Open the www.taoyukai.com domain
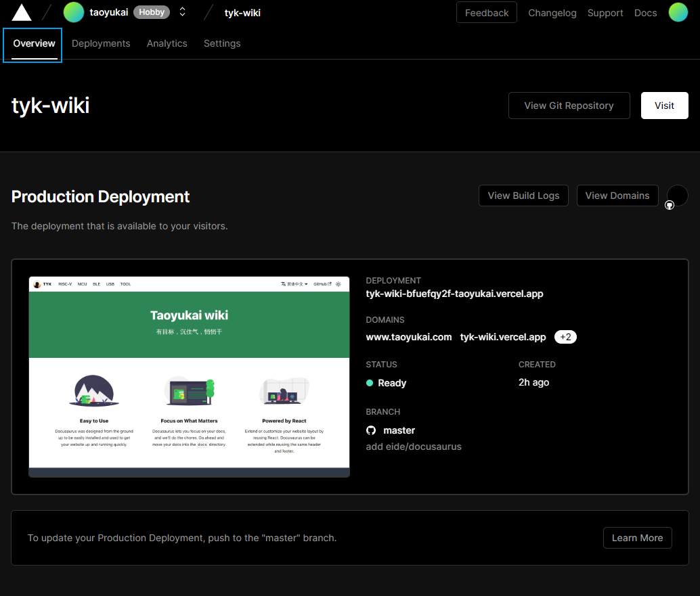Viewport: 700px width, 596px height. 408,337
